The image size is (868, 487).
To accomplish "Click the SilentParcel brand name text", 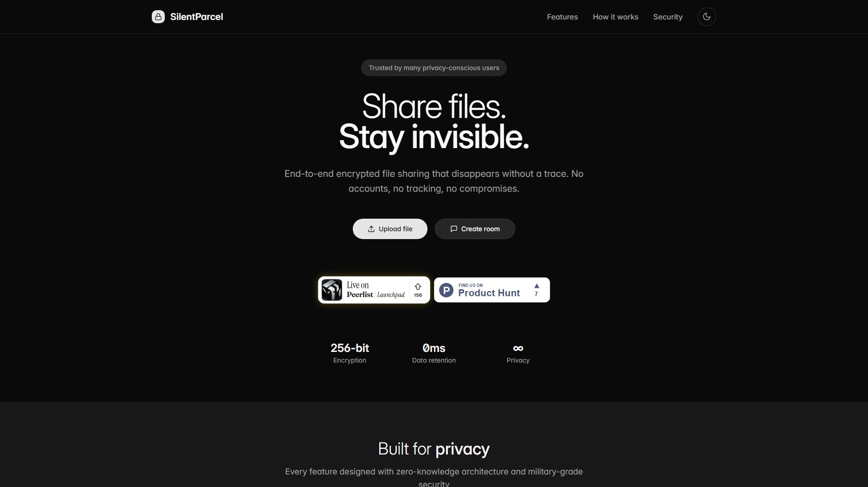I will [196, 17].
